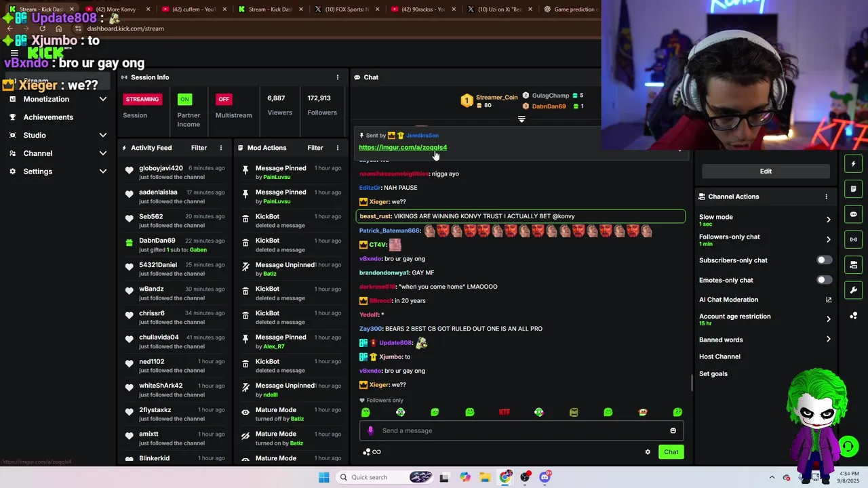Click the lightning bolt quick actions icon
This screenshot has width=868, height=488.
coord(853,163)
